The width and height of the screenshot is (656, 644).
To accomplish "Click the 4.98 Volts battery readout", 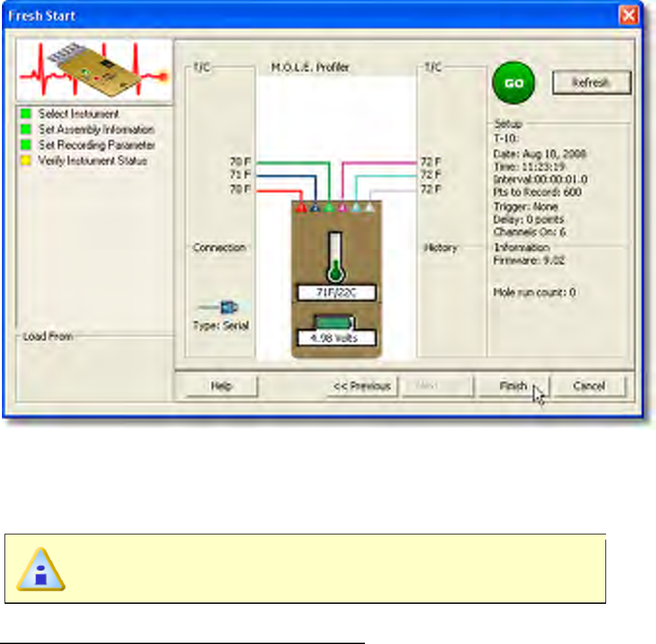I will point(336,338).
